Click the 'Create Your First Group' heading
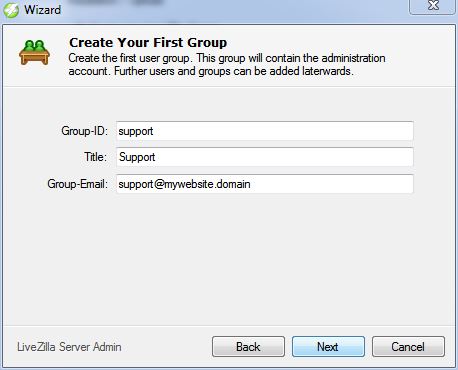The image size is (458, 370). pyautogui.click(x=148, y=43)
